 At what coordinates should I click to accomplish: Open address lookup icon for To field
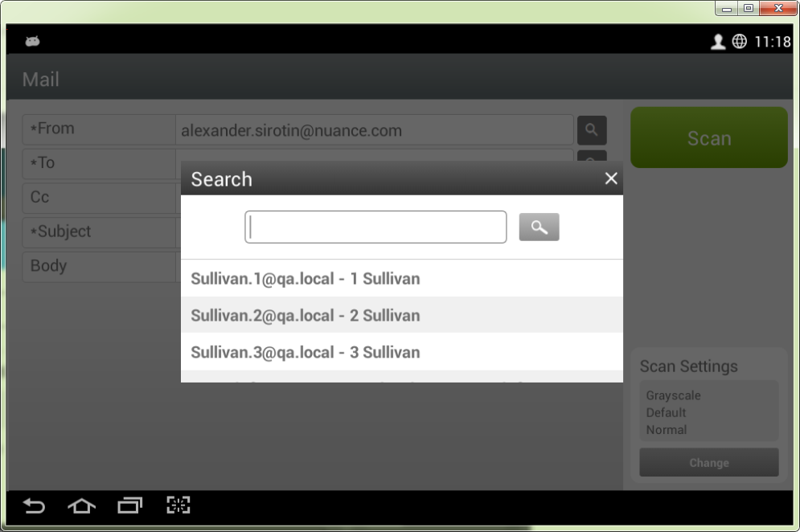592,156
